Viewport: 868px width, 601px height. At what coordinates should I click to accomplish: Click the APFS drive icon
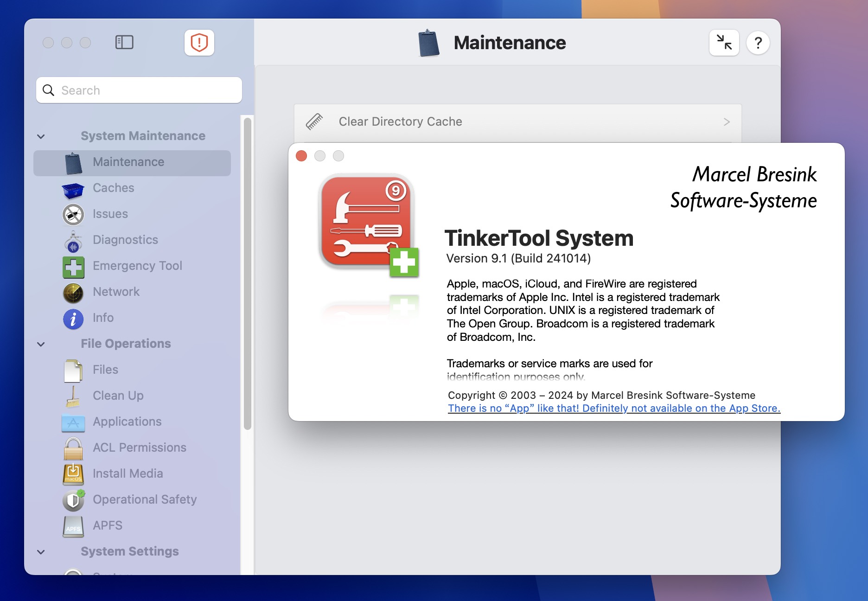[73, 527]
